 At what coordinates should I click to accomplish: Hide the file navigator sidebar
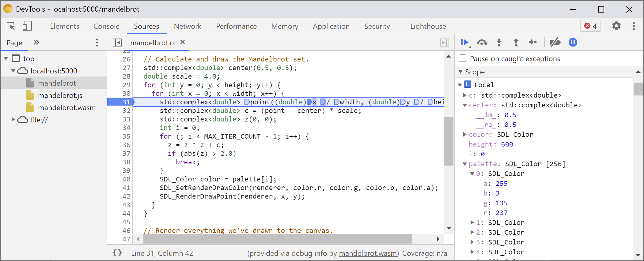[x=117, y=43]
